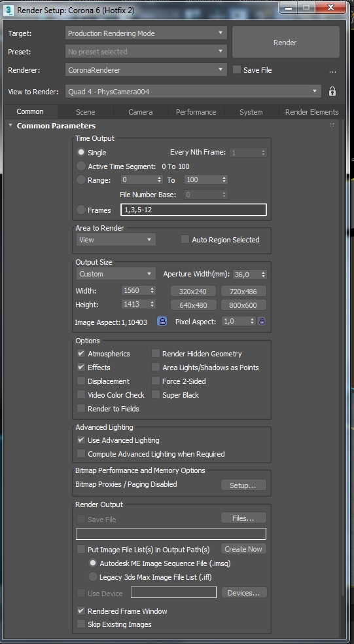Open the Output Size Custom dropdown
This screenshot has width=354, height=644.
[116, 274]
